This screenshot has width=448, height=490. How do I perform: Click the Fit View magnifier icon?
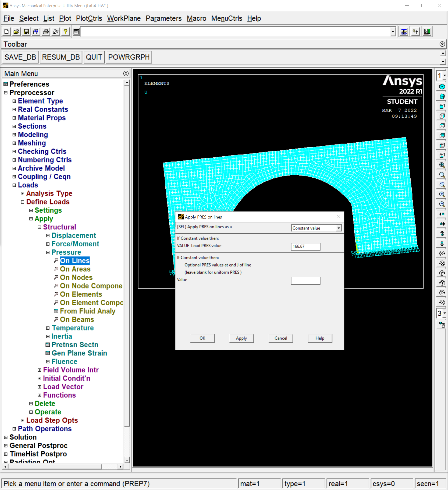pyautogui.click(x=442, y=165)
